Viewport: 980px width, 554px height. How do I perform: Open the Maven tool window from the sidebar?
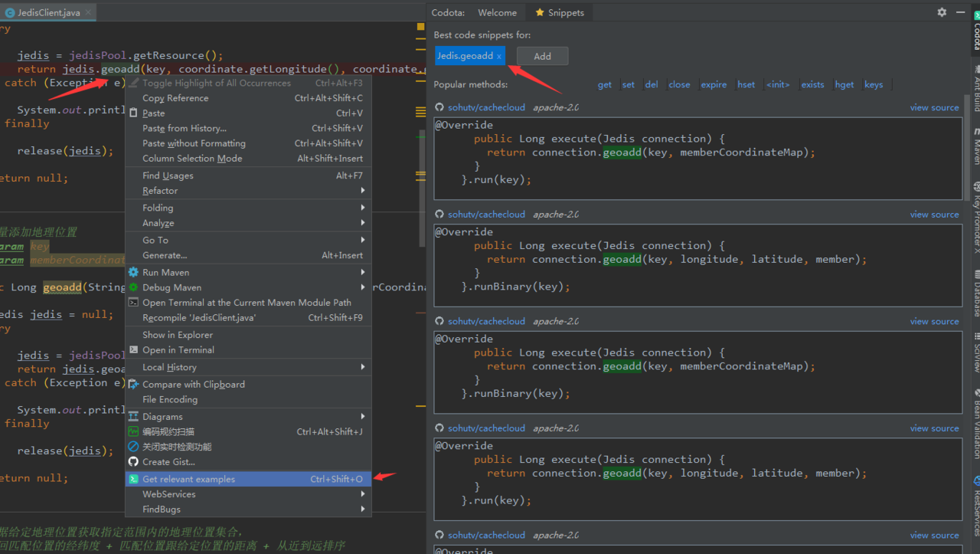pyautogui.click(x=975, y=147)
